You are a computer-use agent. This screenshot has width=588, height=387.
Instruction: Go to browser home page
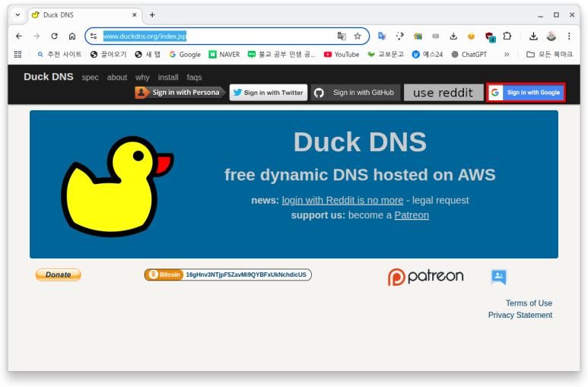pyautogui.click(x=72, y=36)
